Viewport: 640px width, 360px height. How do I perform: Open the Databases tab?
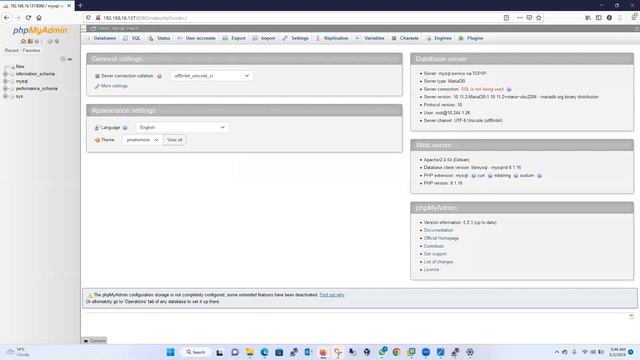101,38
